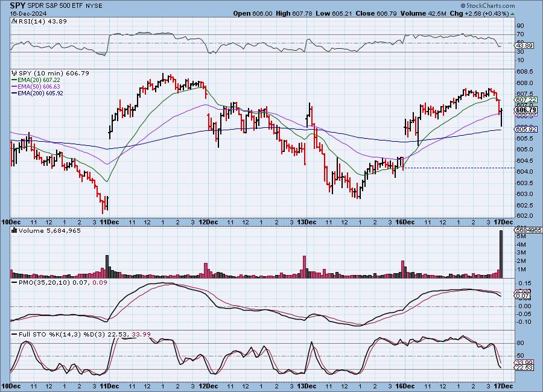
Task: Click the green up arrow after Chg +2.58
Action: click(512, 14)
